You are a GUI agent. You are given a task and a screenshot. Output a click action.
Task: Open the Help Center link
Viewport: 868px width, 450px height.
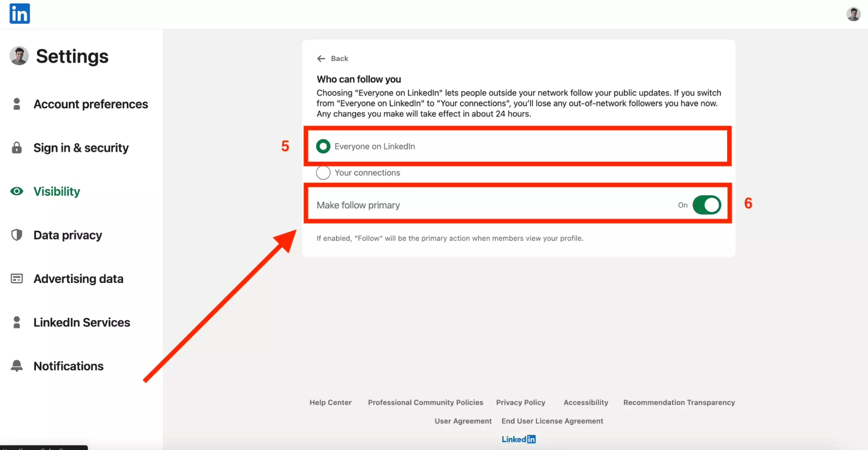point(330,402)
